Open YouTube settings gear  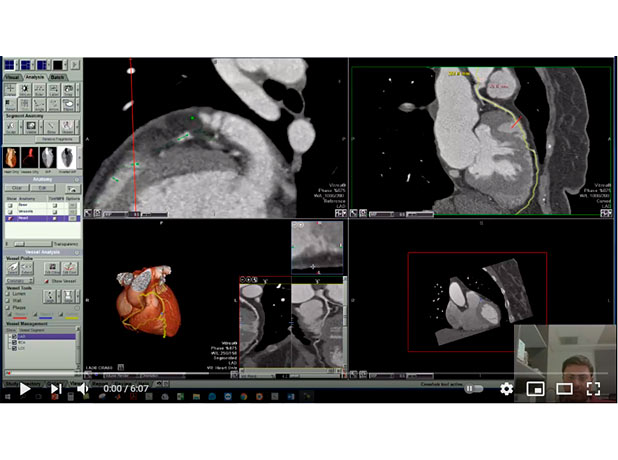(506, 388)
